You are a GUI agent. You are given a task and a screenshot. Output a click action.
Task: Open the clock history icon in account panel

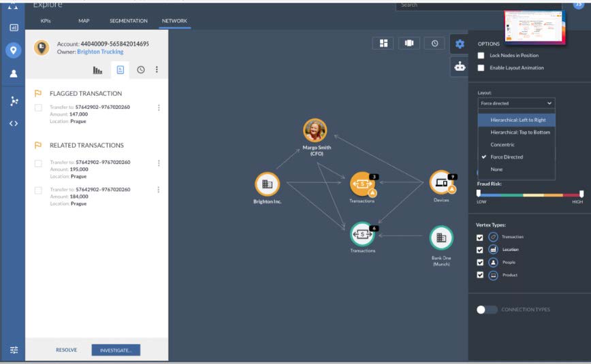pos(140,69)
